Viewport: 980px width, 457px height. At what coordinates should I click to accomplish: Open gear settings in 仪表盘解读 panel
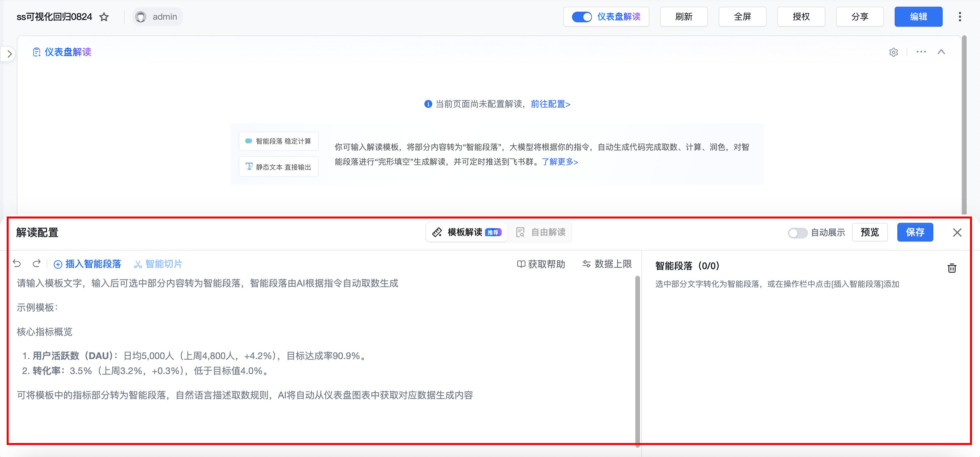(x=893, y=52)
